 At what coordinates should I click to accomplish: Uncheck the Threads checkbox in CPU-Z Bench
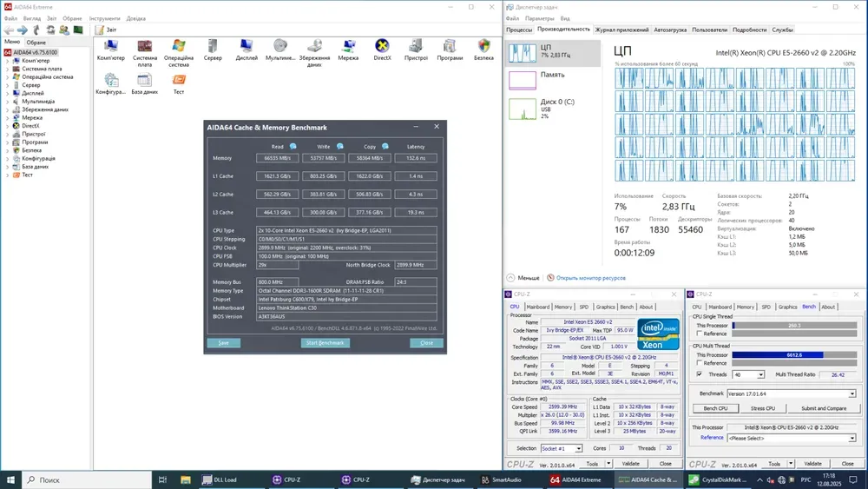point(700,374)
